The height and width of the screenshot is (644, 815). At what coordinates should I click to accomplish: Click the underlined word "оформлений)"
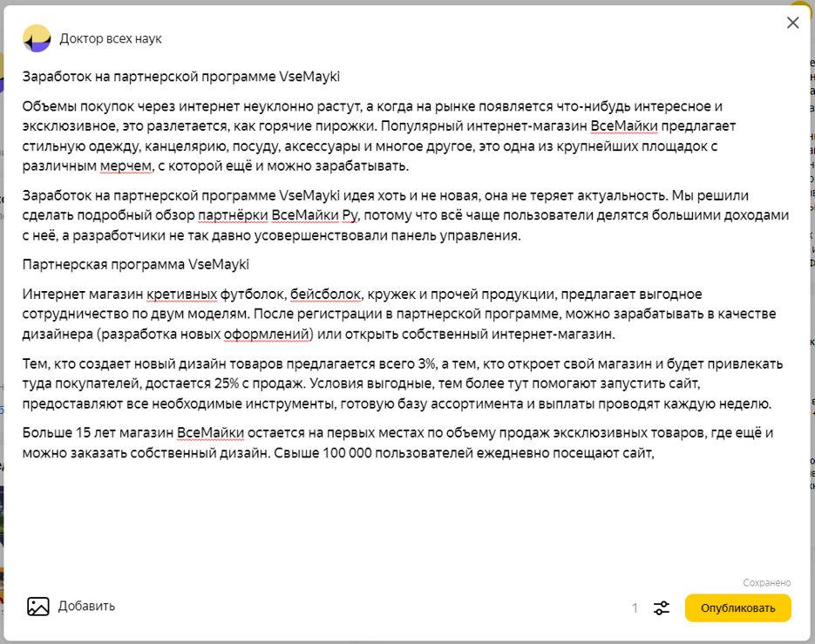268,334
